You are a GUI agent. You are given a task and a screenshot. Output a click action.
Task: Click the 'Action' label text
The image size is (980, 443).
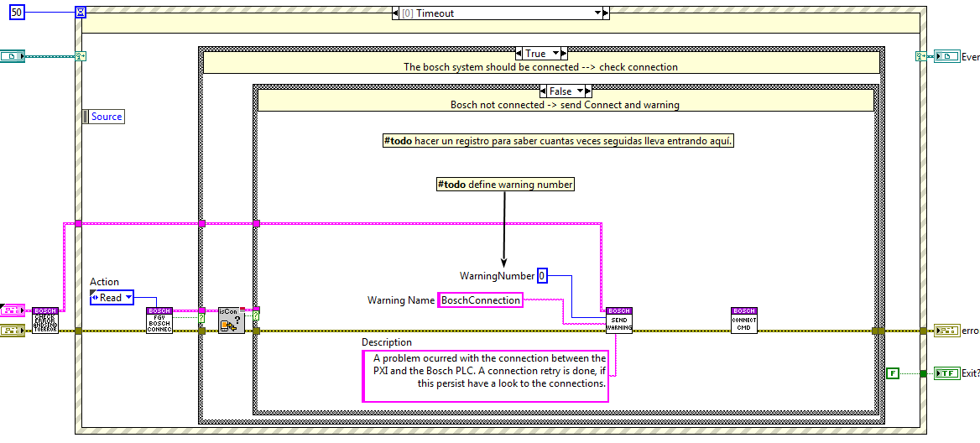tap(104, 282)
